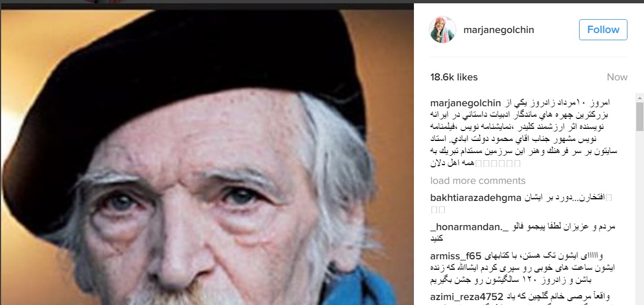This screenshot has width=644, height=305.
Task: Visit commenter azimi_reza4752's profile
Action: coord(467,297)
